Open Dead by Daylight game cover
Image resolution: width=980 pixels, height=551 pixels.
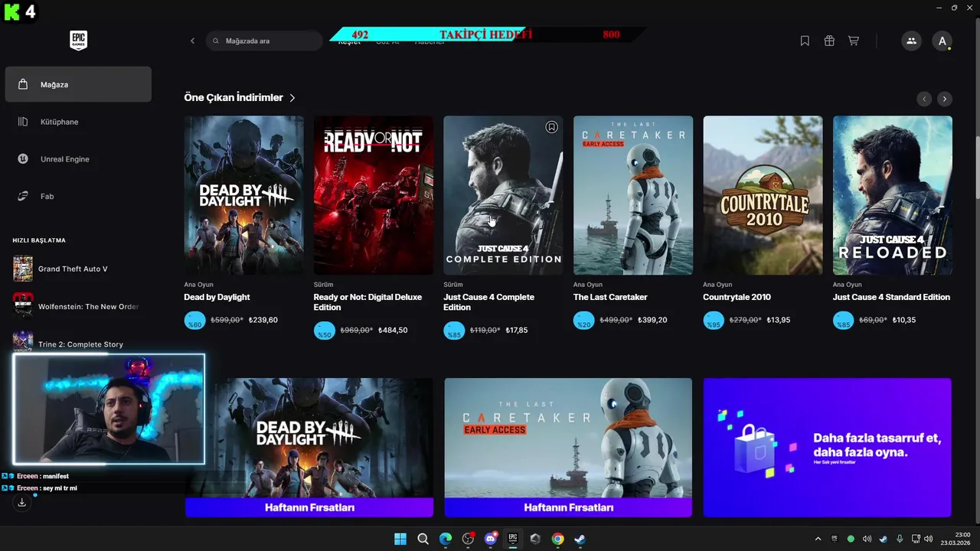tap(243, 195)
